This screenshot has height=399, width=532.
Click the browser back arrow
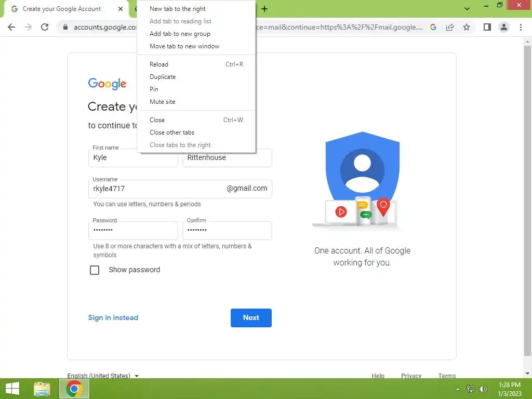(x=11, y=27)
